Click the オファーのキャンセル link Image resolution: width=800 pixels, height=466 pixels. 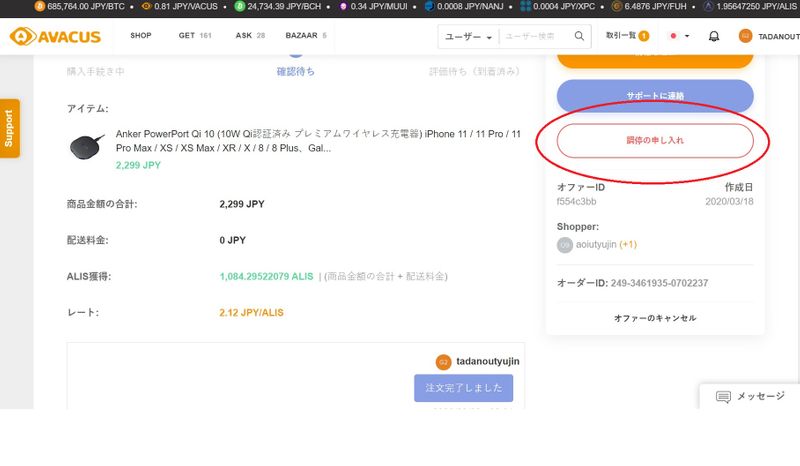click(654, 318)
